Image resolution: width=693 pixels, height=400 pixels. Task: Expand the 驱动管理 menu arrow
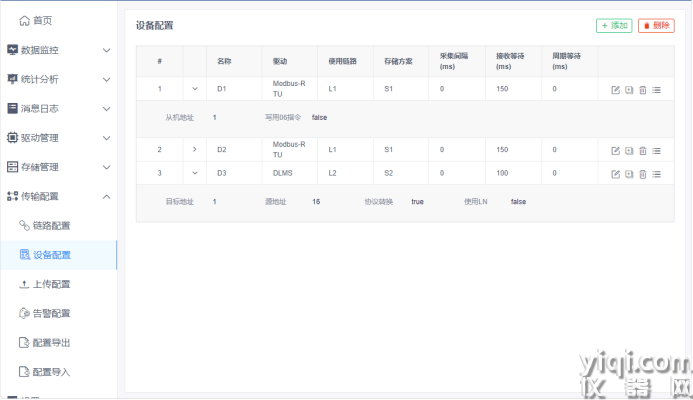pyautogui.click(x=107, y=138)
